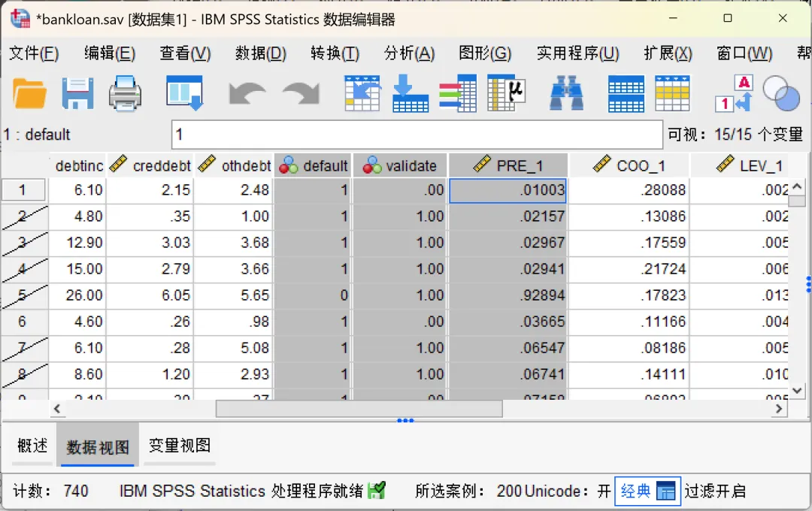This screenshot has height=511, width=812.
Task: Click the 过滤开启 status bar text
Action: 715,491
